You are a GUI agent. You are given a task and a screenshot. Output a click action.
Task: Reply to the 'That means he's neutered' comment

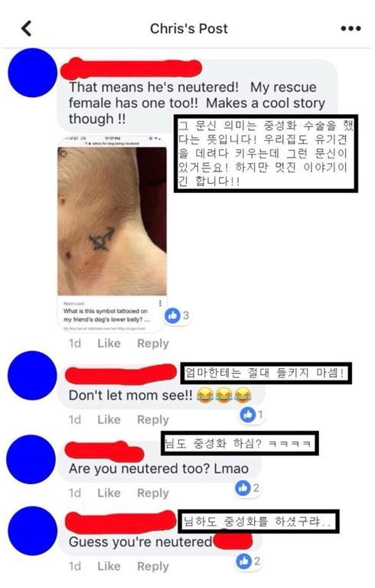[x=153, y=344]
